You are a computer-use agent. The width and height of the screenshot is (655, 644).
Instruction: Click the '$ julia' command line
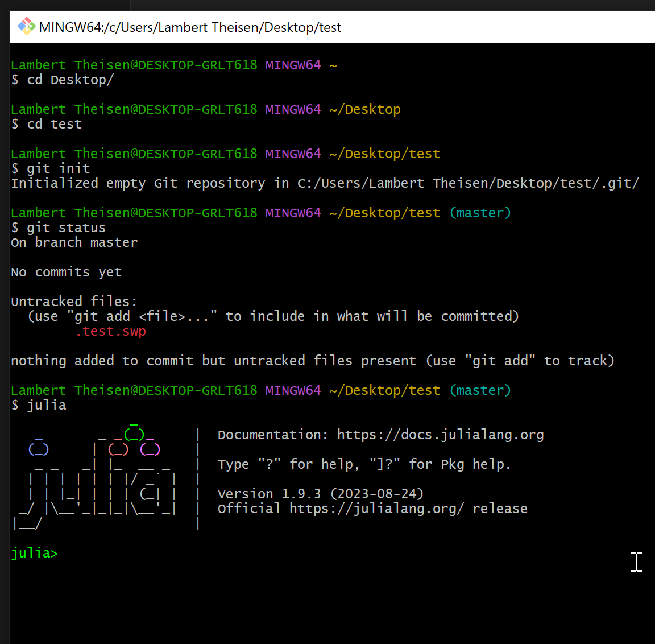[39, 406]
